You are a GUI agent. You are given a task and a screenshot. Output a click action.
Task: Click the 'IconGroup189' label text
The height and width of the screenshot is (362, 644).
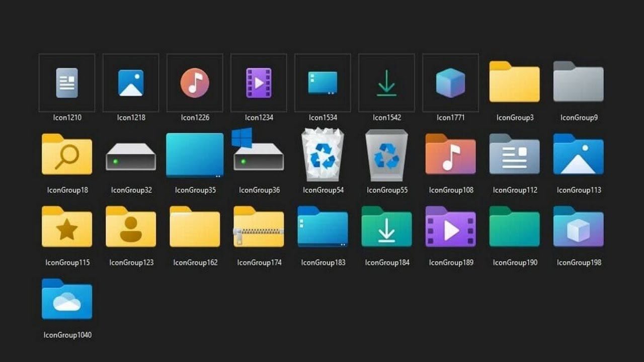tap(450, 262)
